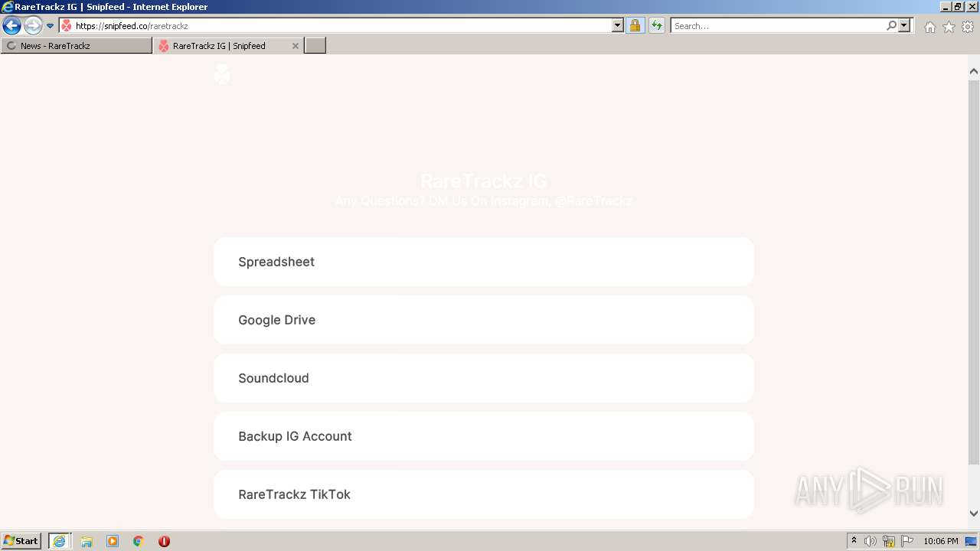Click the magnifier search icon

(x=891, y=26)
